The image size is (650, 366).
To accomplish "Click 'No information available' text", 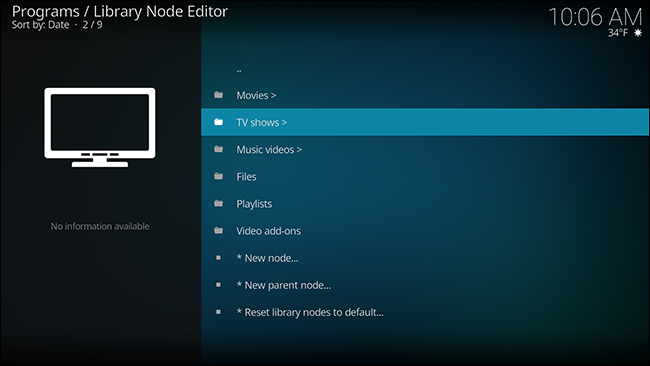I will point(100,226).
